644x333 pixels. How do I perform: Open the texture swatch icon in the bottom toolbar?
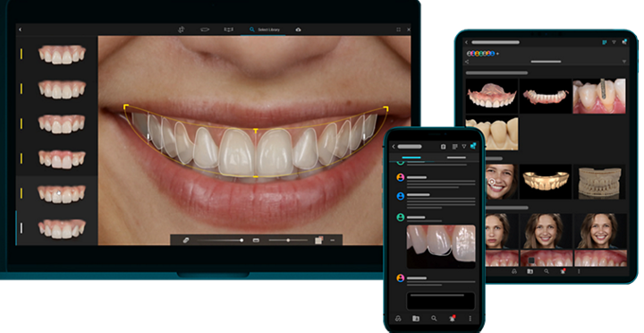318,240
